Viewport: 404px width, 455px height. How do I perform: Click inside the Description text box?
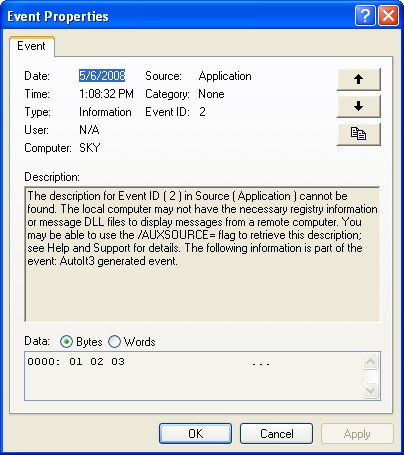point(202,254)
